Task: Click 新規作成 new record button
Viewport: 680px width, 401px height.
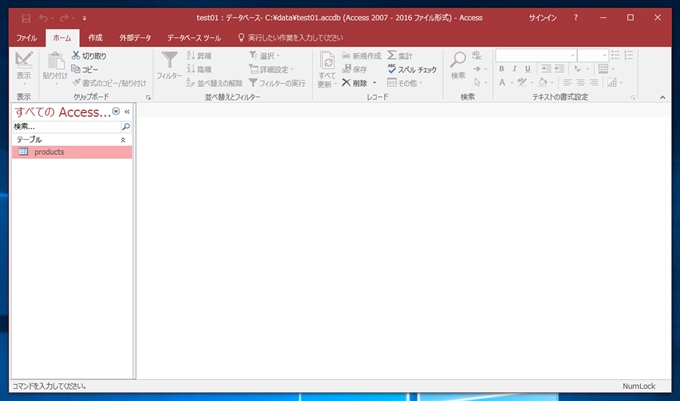Action: pos(361,55)
